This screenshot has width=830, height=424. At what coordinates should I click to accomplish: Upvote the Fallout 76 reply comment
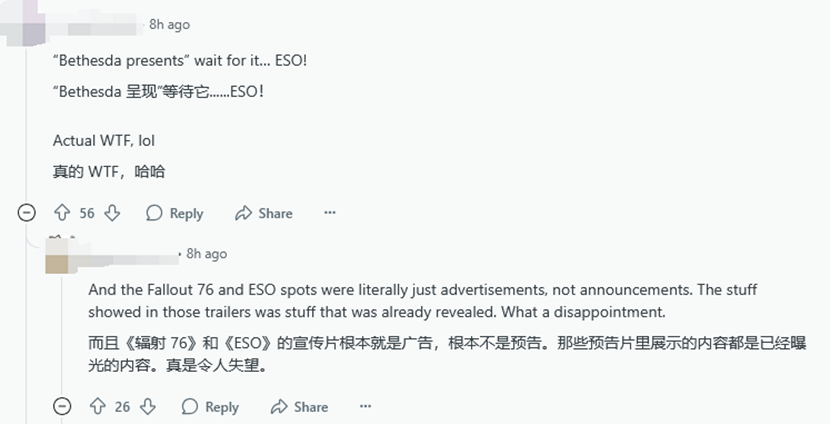pyautogui.click(x=97, y=407)
